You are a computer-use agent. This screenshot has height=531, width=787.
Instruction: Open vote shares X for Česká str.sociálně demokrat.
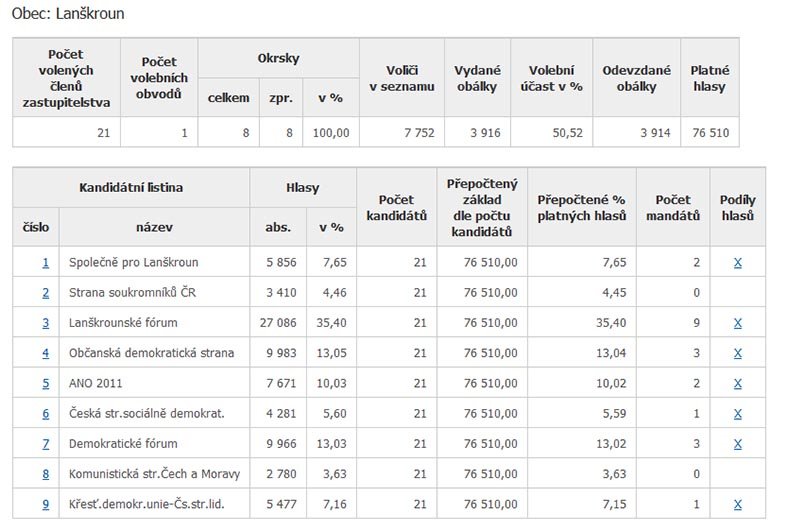coord(737,414)
